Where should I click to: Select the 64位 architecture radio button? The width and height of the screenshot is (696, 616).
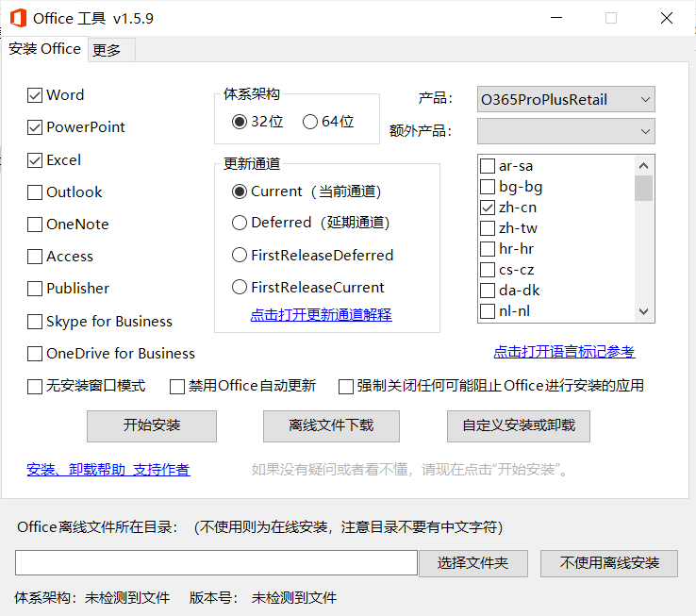[x=310, y=122]
